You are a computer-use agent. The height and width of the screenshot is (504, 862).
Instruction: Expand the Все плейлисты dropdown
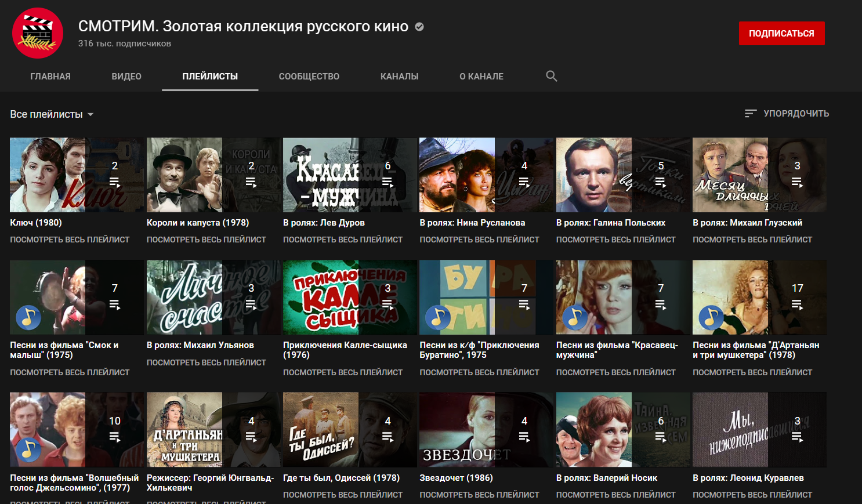point(52,114)
